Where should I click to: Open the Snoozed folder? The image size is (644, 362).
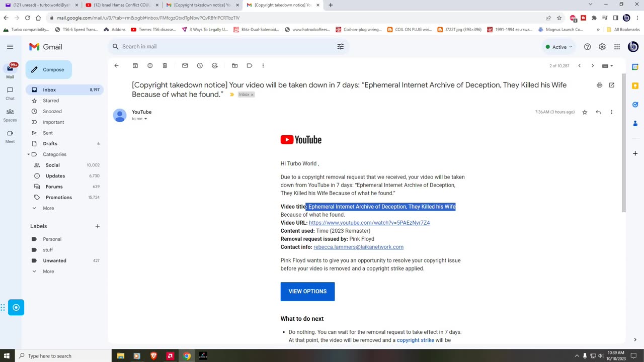point(64,112)
